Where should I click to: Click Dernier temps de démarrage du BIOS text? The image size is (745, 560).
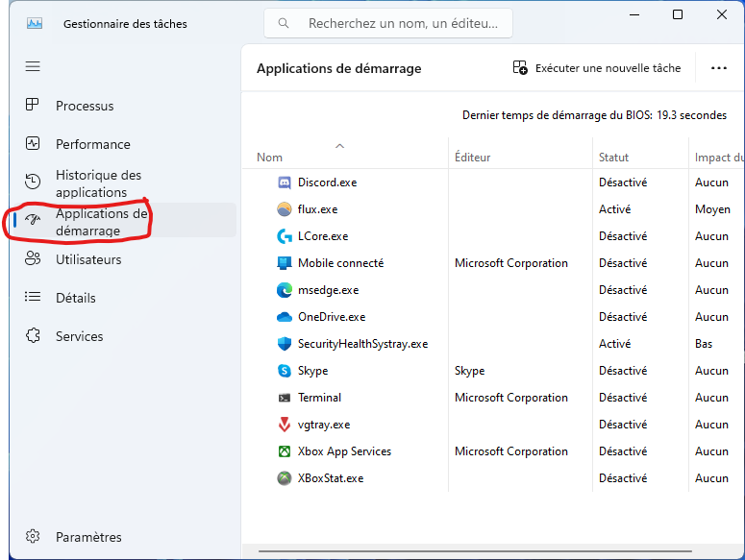point(594,115)
